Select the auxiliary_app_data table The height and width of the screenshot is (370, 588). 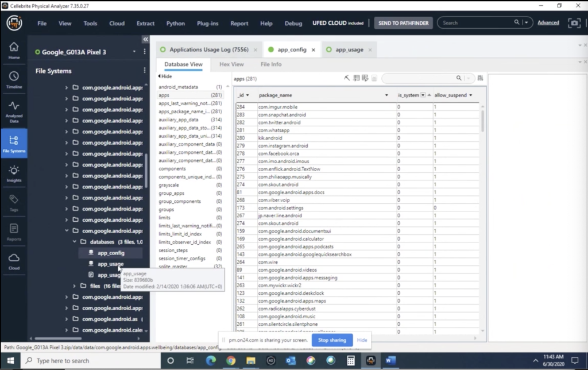(x=189, y=120)
